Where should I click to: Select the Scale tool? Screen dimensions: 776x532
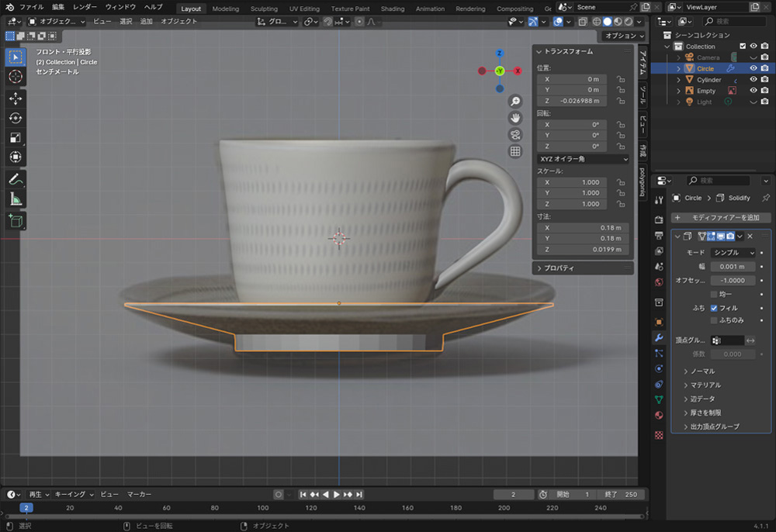pos(16,138)
